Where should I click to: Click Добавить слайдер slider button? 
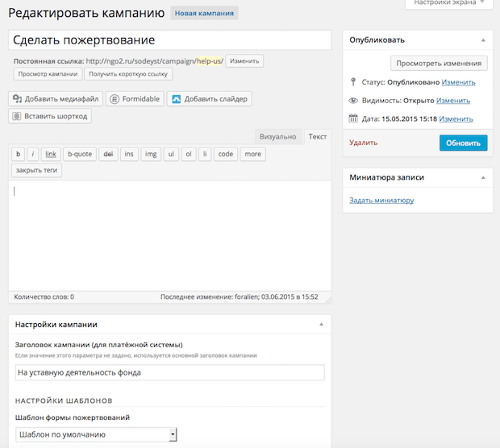coord(209,99)
